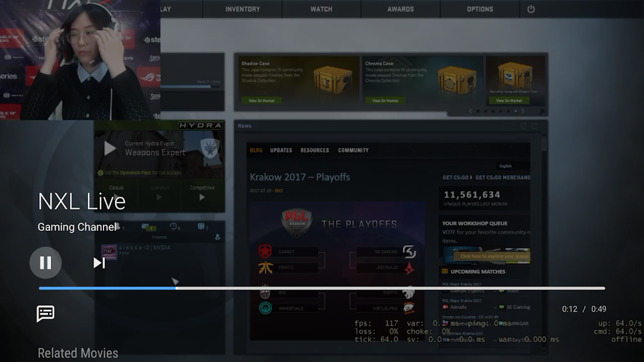View Shadow Case on market
644x362 pixels.
[x=261, y=100]
